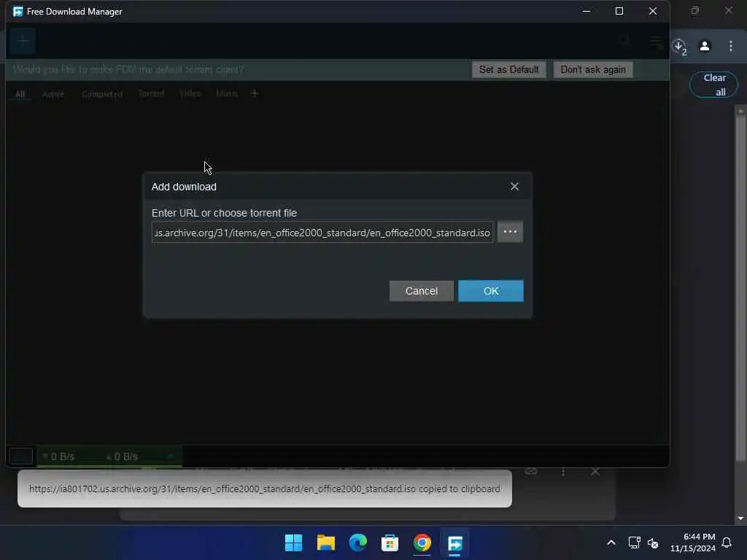Open the three-dot menu on Chrome download item
This screenshot has width=747, height=560.
point(563,472)
